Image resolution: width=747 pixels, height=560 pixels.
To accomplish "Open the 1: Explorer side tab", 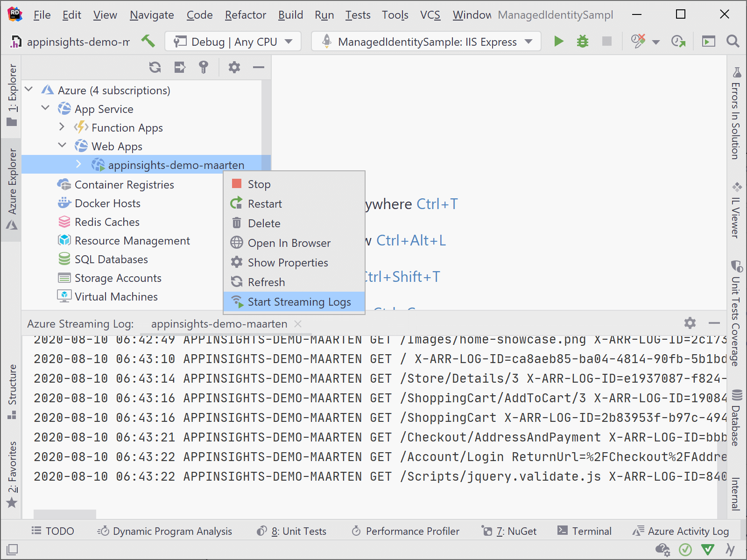I will click(x=12, y=96).
